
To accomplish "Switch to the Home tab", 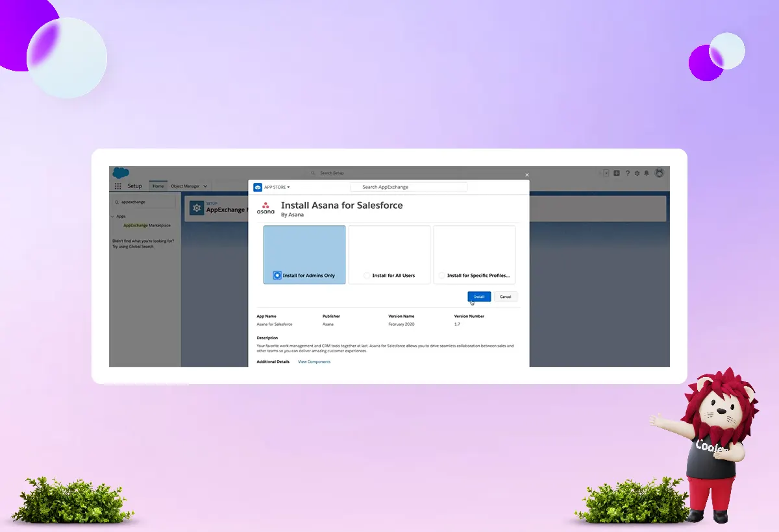I will point(158,186).
